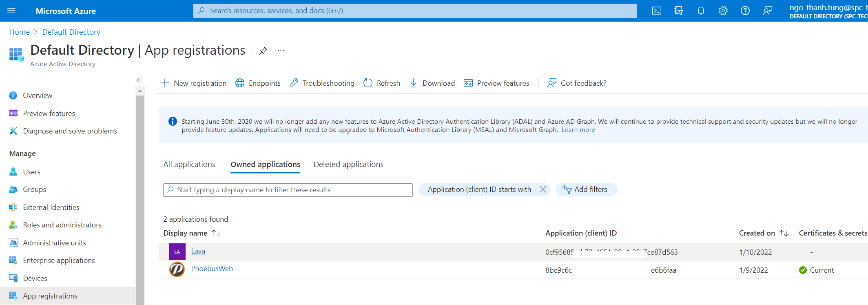The width and height of the screenshot is (868, 305).
Task: Switch to the All applications tab
Action: 189,164
